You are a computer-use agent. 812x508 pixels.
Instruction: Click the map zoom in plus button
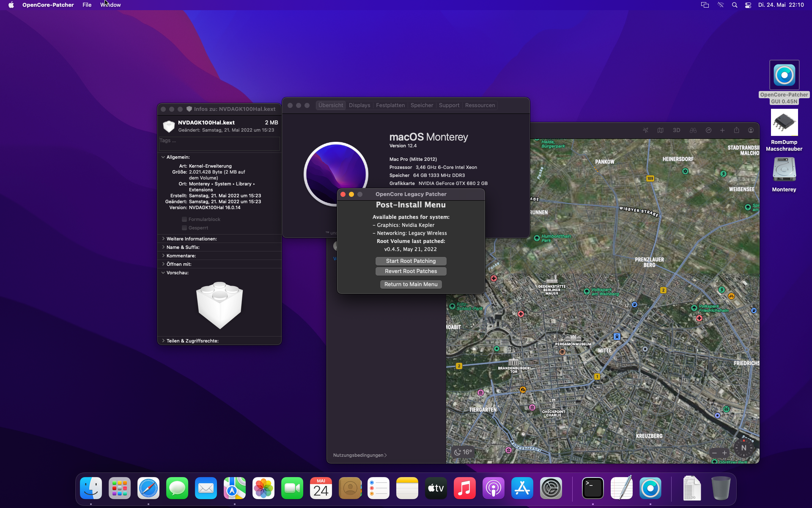724,453
